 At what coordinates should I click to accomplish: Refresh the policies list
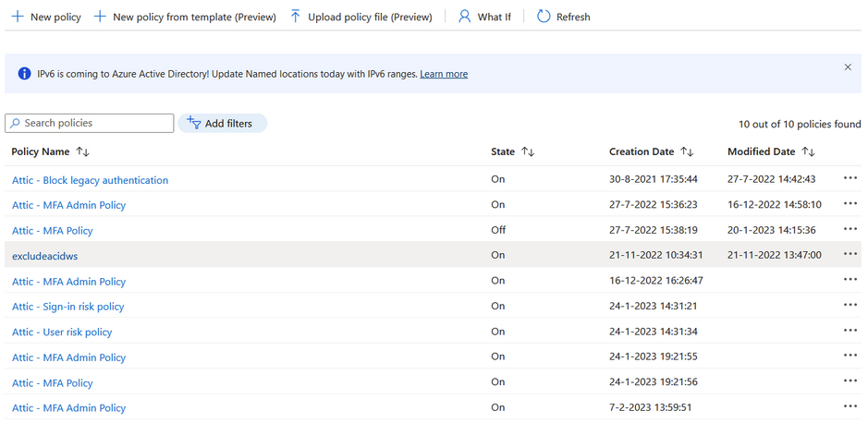[x=563, y=17]
